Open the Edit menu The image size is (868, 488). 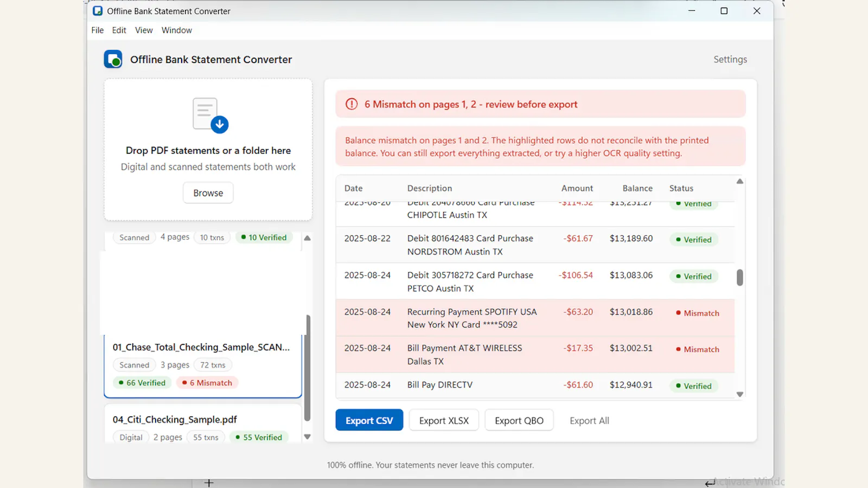click(x=119, y=30)
